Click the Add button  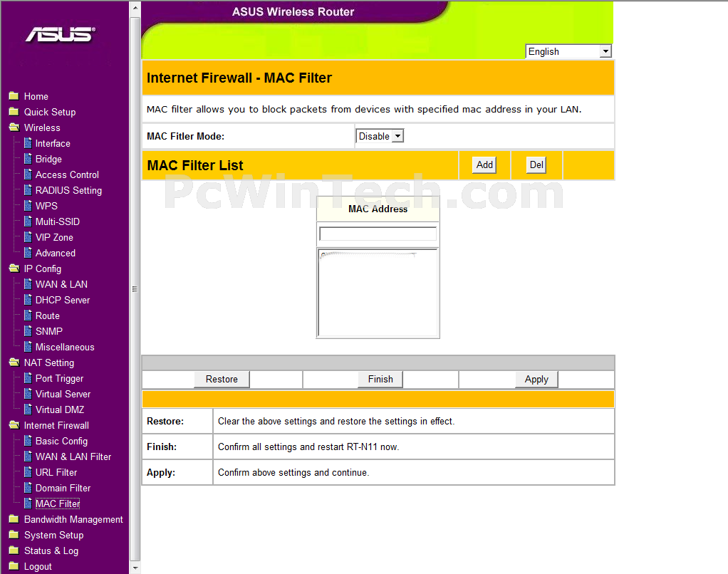point(484,165)
